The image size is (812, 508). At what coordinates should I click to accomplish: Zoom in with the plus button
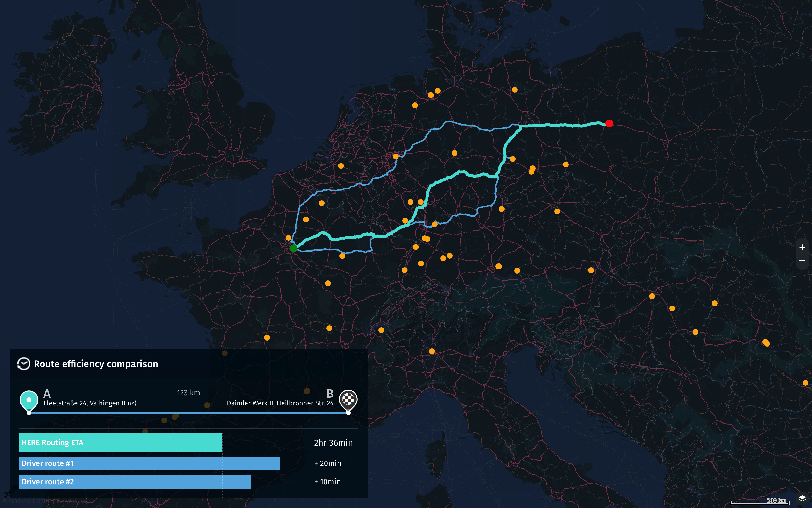802,247
